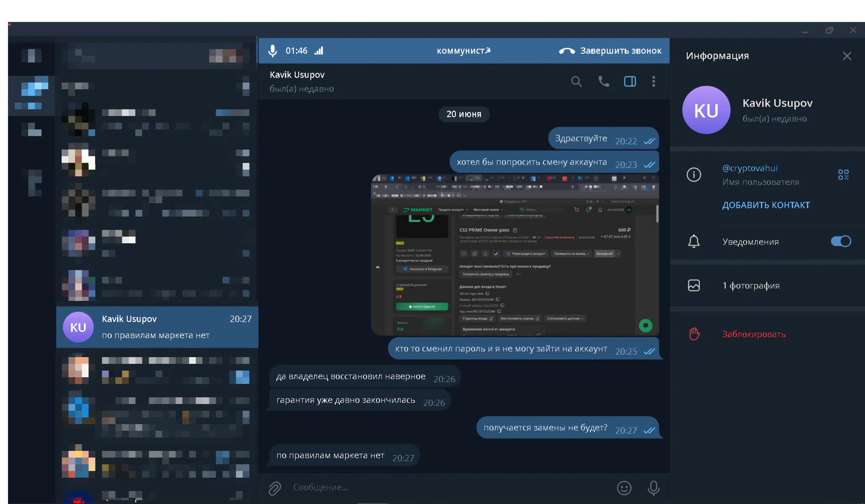Click message 'по правилам маркета нет' in chat
This screenshot has height=504, width=865.
pos(345,456)
